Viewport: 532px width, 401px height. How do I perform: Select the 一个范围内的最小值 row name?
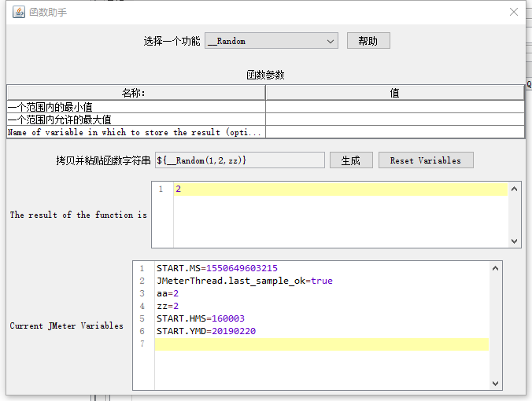[136, 107]
